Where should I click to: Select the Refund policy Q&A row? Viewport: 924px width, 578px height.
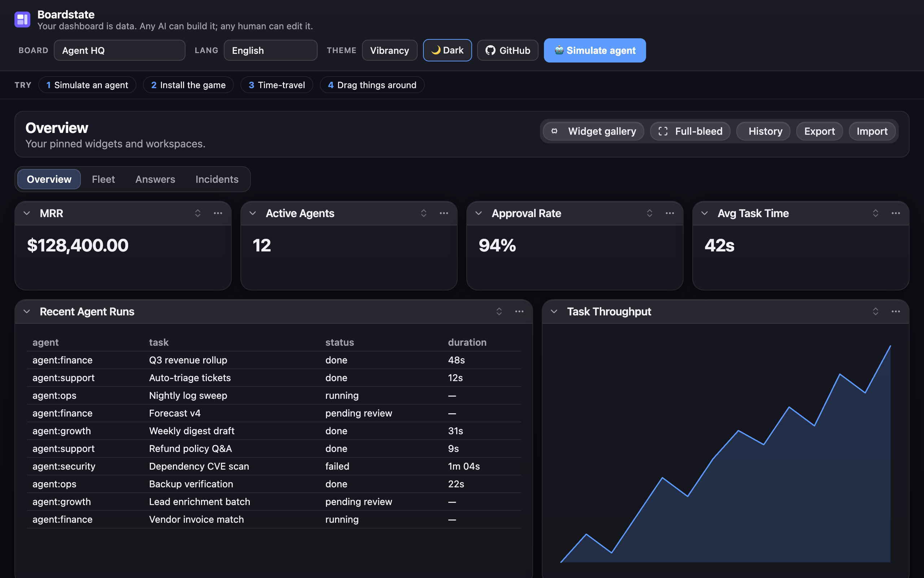274,449
